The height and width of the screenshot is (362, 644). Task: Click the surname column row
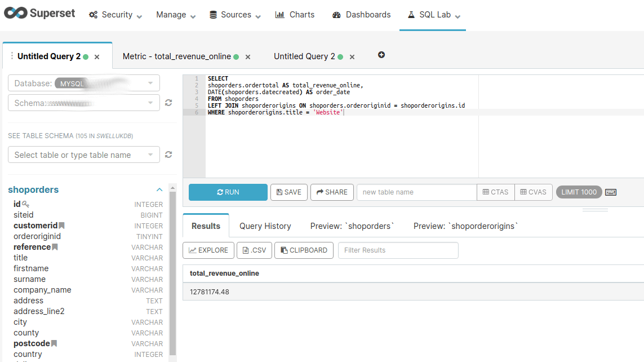88,279
